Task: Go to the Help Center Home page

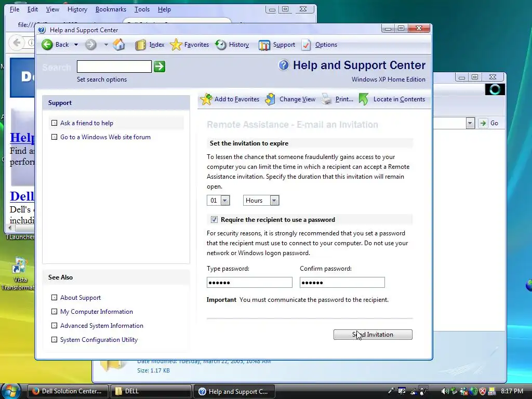Action: tap(119, 45)
